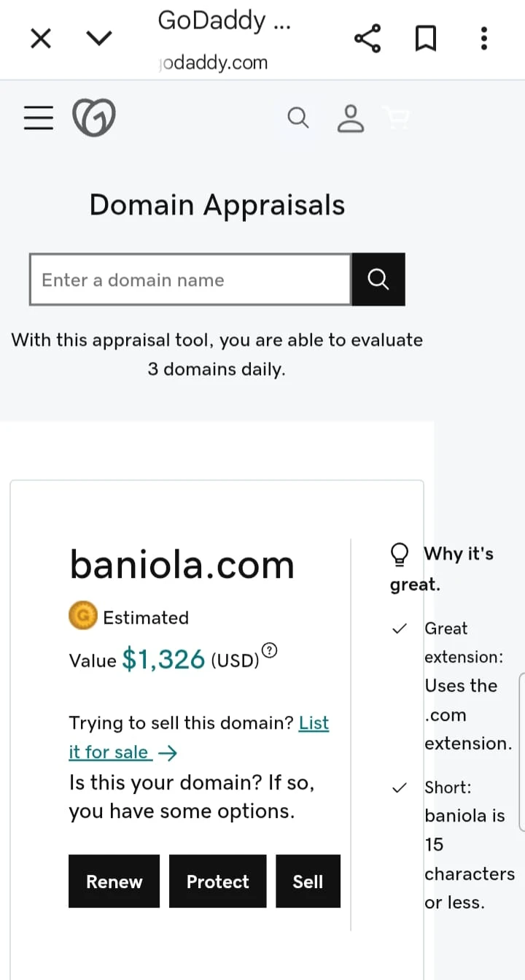Focus the 'Enter a domain name' field
This screenshot has height=980, width=525.
[190, 279]
